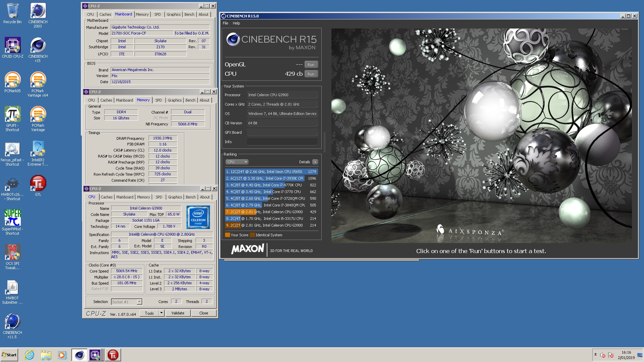Open Windows Explorer folder in taskbar
This screenshot has height=362, width=644.
(x=46, y=355)
